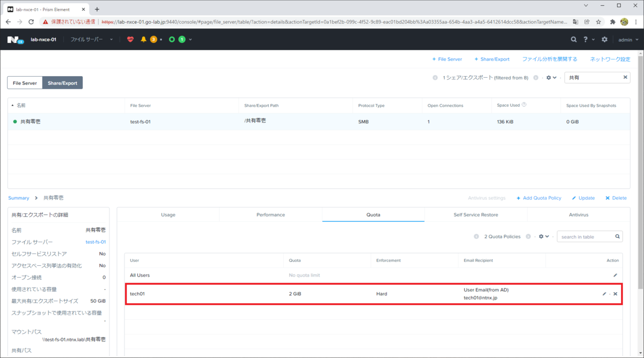Sort by Open Connections column header

point(445,106)
